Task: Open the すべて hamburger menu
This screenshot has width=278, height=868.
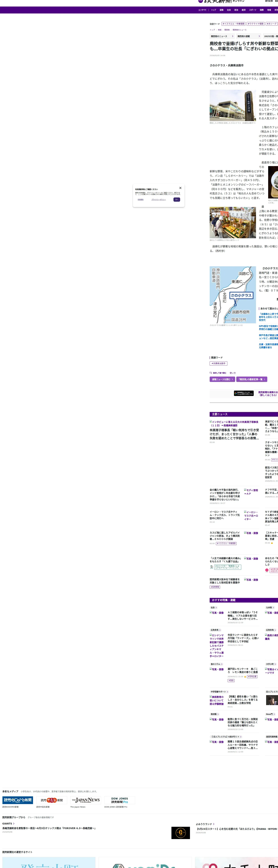Action: click(202, 10)
